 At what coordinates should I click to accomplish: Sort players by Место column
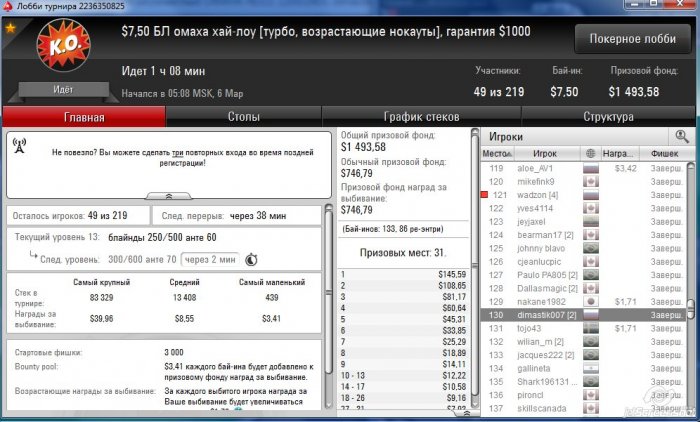tap(496, 153)
